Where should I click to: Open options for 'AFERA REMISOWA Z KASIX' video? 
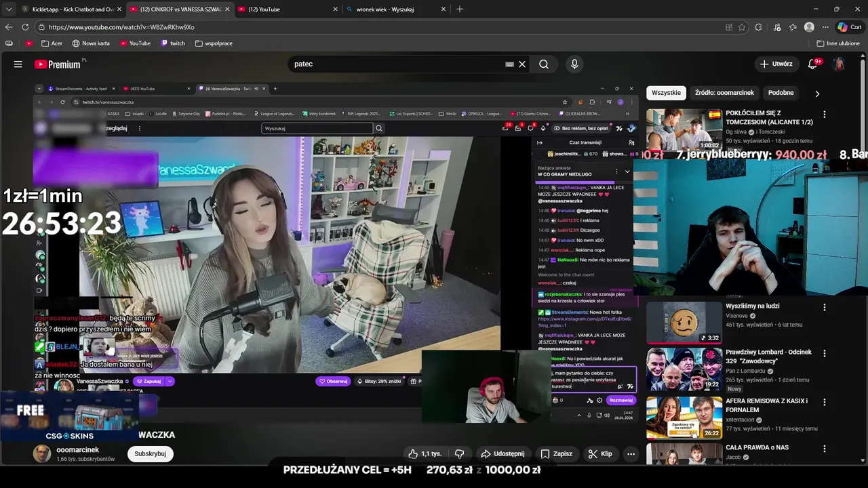[x=825, y=402]
